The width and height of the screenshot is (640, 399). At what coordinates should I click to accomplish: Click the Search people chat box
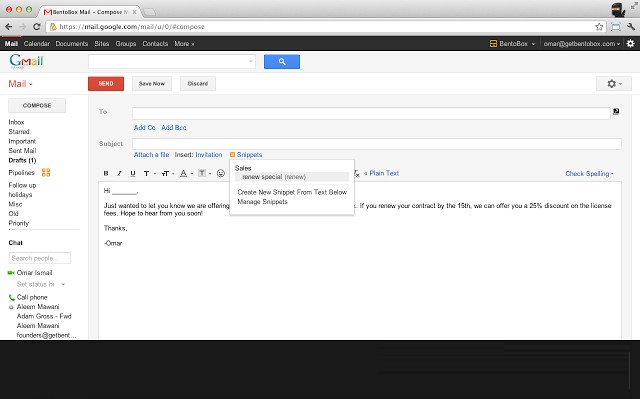point(40,258)
